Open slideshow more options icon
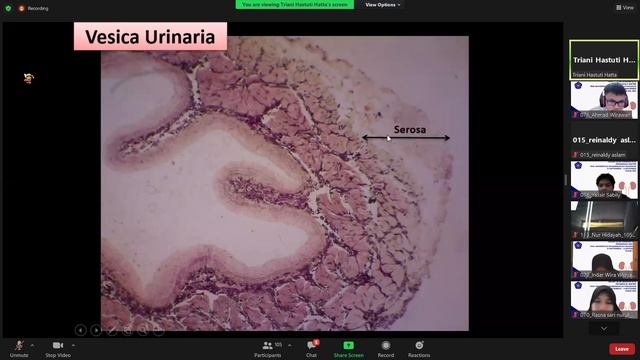This screenshot has height=360, width=640. [x=158, y=330]
